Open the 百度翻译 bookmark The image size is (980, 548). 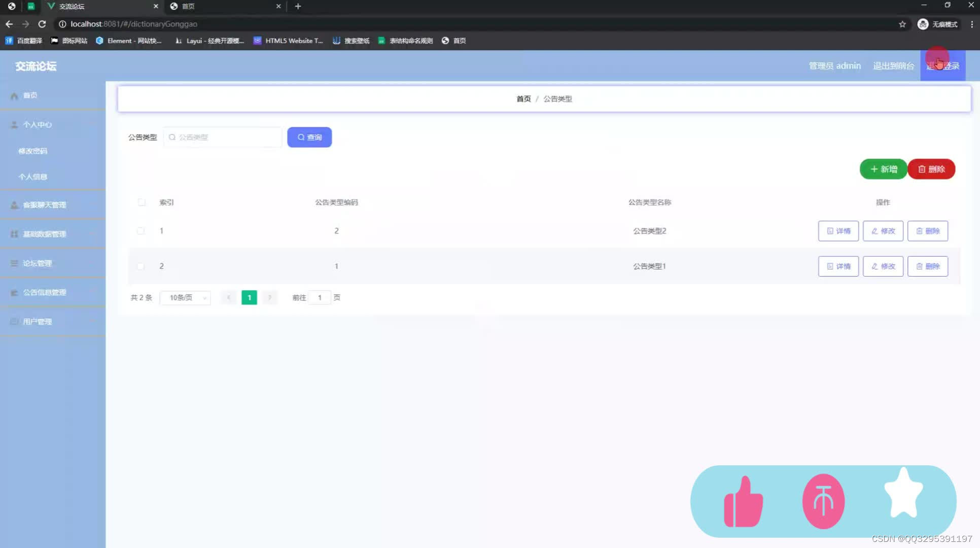24,41
